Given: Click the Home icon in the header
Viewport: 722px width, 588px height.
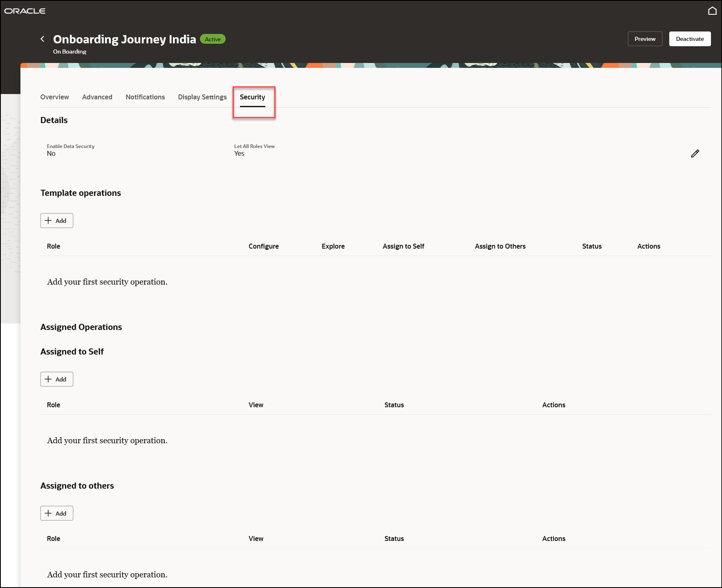Looking at the screenshot, I should coord(712,11).
